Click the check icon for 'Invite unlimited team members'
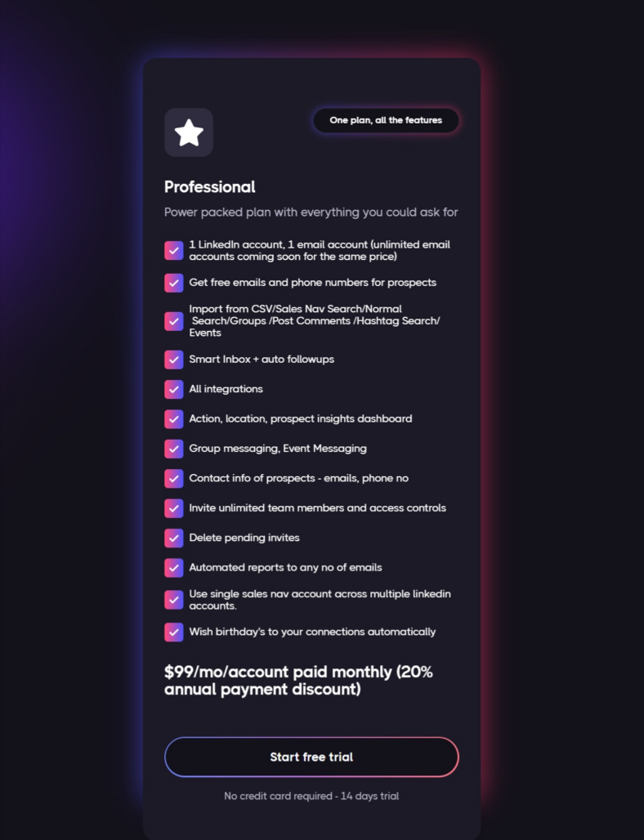Viewport: 644px width, 840px height. coord(173,508)
